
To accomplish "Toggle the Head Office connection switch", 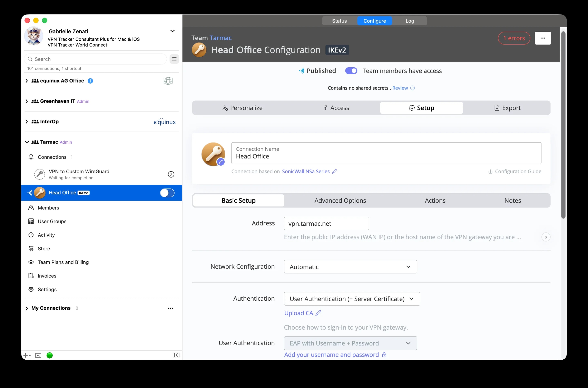I will point(167,193).
